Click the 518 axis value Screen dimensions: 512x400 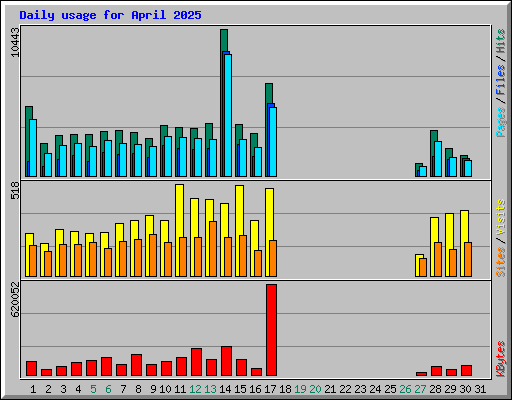(x=15, y=190)
